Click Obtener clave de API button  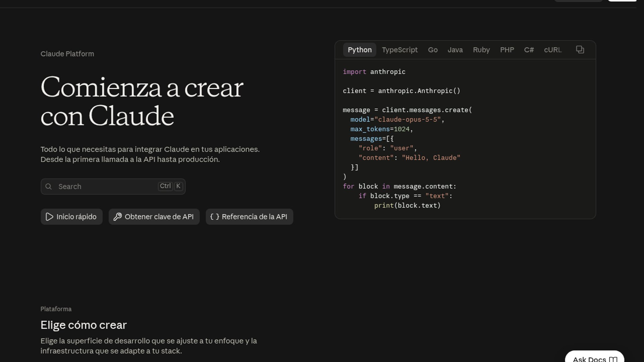point(154,217)
